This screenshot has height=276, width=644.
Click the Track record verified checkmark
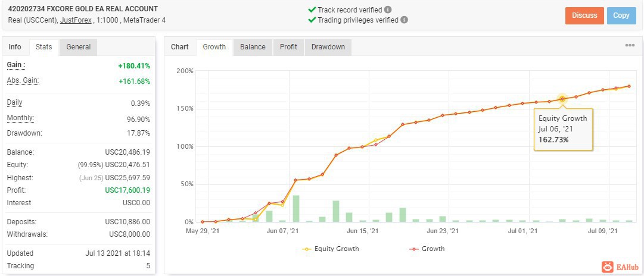(x=312, y=10)
